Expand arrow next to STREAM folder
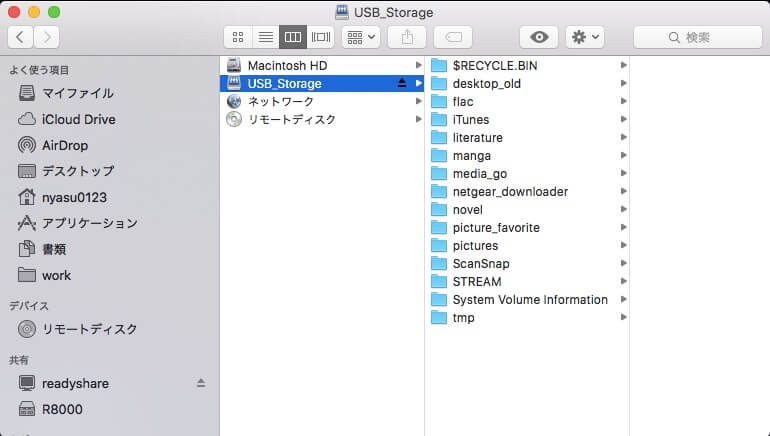This screenshot has width=770, height=436. (623, 281)
